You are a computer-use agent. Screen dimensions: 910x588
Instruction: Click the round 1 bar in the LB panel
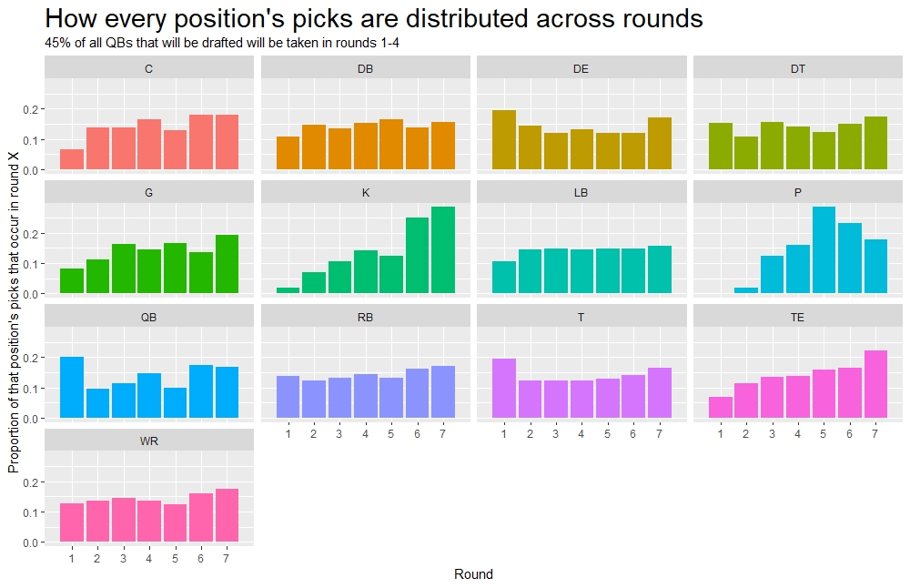point(504,277)
